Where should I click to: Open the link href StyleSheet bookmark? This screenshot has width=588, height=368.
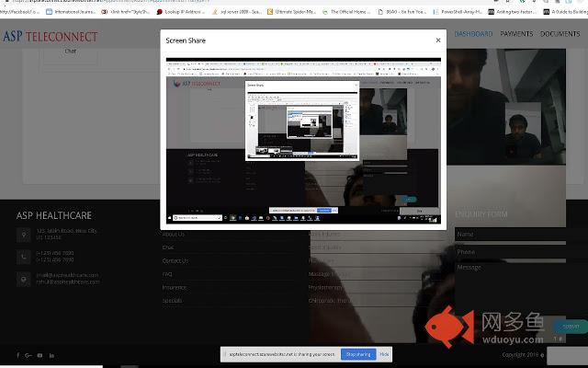tap(126, 12)
